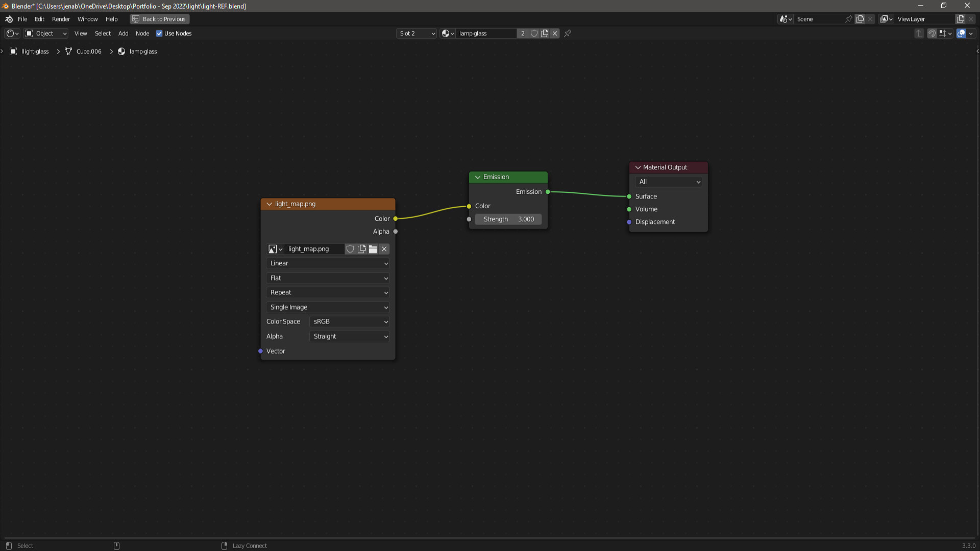Pin the node tree with the pin icon
This screenshot has width=980, height=551.
coord(568,34)
